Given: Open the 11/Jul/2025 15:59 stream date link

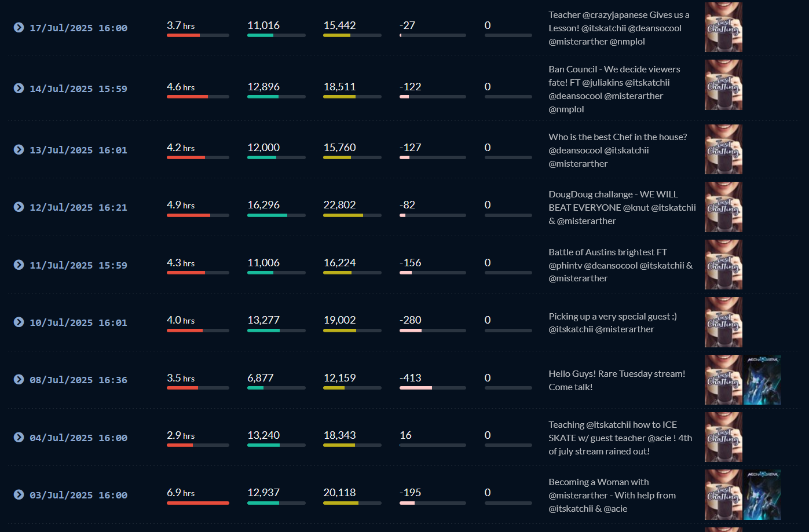Looking at the screenshot, I should [x=78, y=265].
